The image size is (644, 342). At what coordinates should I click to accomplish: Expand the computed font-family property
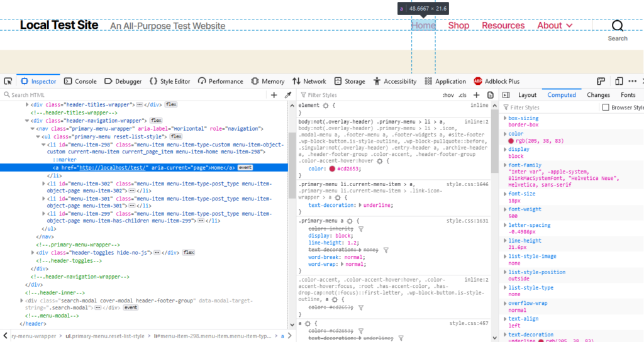coord(505,165)
